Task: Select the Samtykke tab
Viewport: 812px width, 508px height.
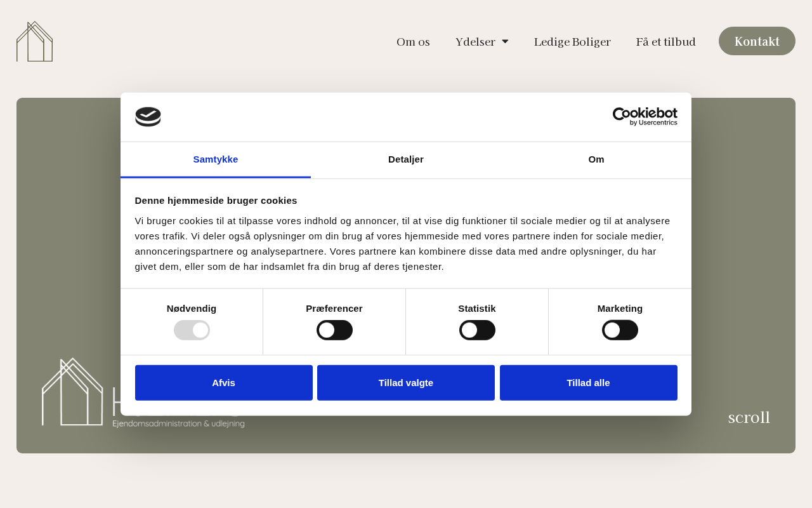Action: [x=216, y=159]
